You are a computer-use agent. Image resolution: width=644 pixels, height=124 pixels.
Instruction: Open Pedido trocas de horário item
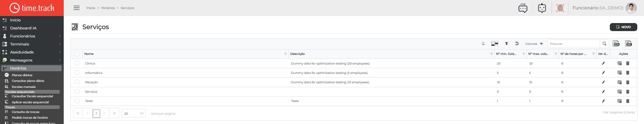[30, 118]
